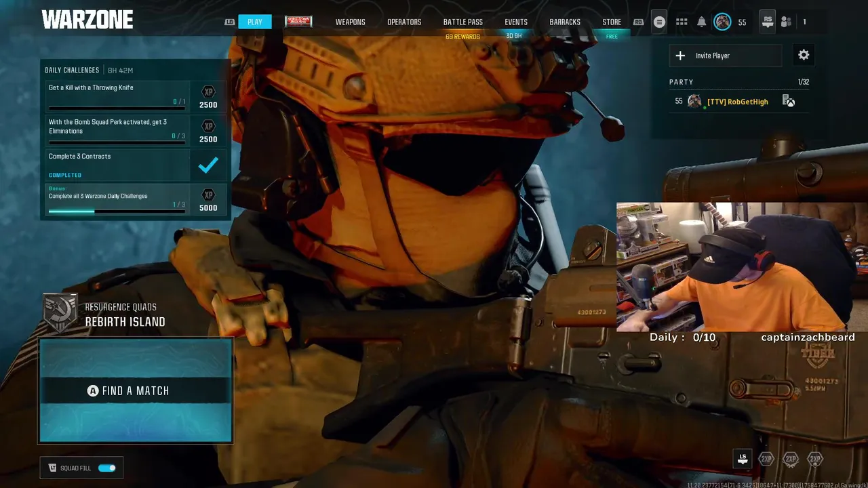Select the double battle pass XP token icon
The width and height of the screenshot is (868, 488).
click(x=815, y=459)
